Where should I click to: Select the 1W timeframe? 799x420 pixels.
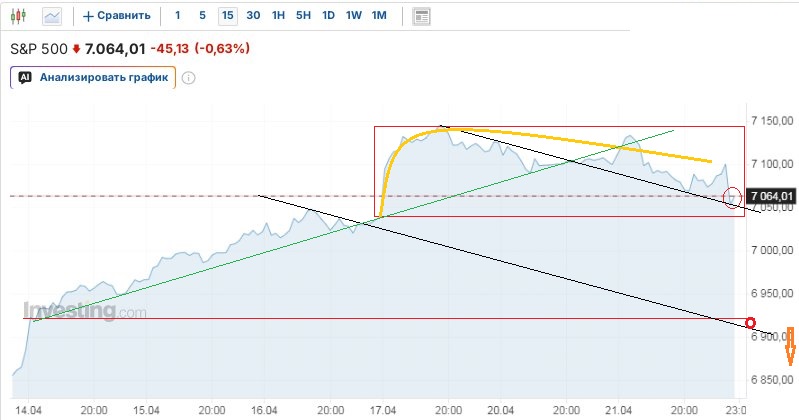click(x=353, y=16)
